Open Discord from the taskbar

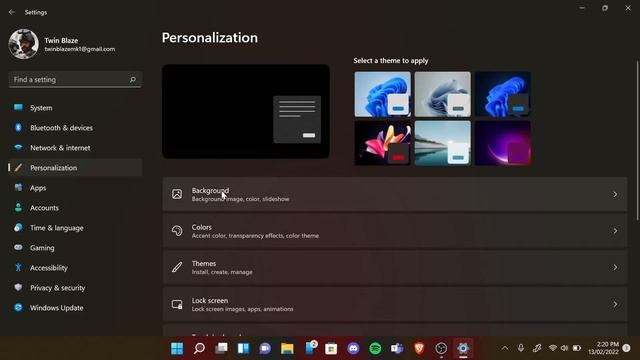[353, 349]
